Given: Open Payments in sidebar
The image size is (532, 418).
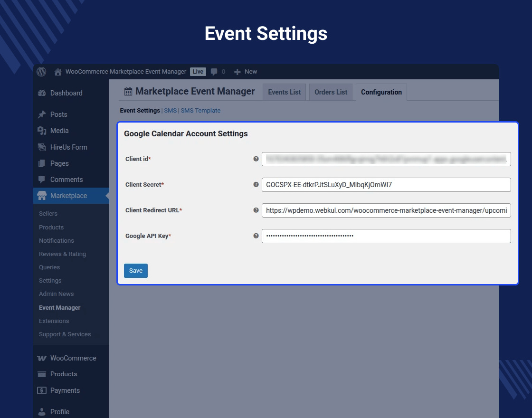Looking at the screenshot, I should coord(65,390).
